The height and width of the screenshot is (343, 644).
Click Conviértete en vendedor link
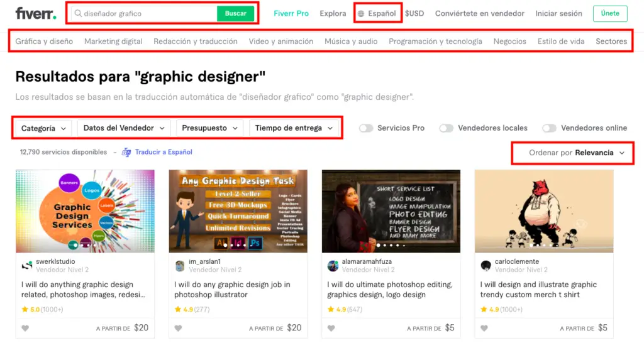pyautogui.click(x=480, y=14)
